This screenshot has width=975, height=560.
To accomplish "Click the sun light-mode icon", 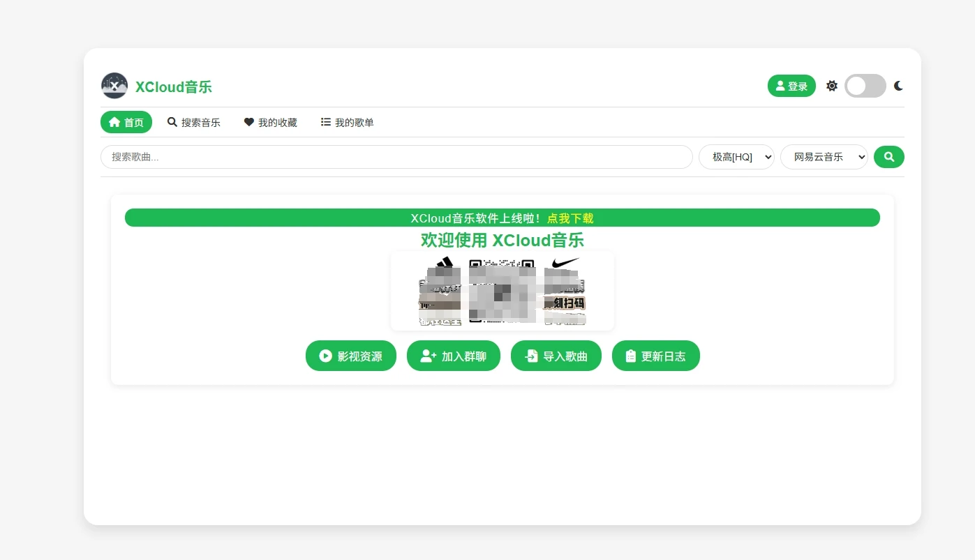I will point(832,86).
